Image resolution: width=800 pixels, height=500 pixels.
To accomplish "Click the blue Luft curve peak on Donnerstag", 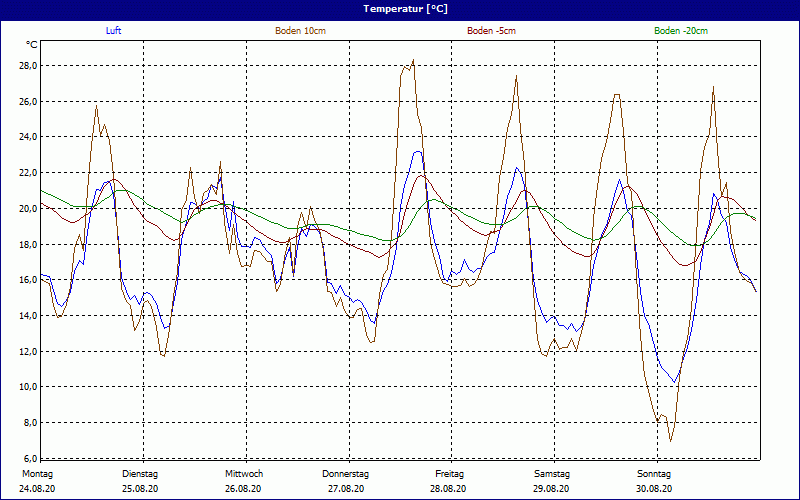I will 418,151.
